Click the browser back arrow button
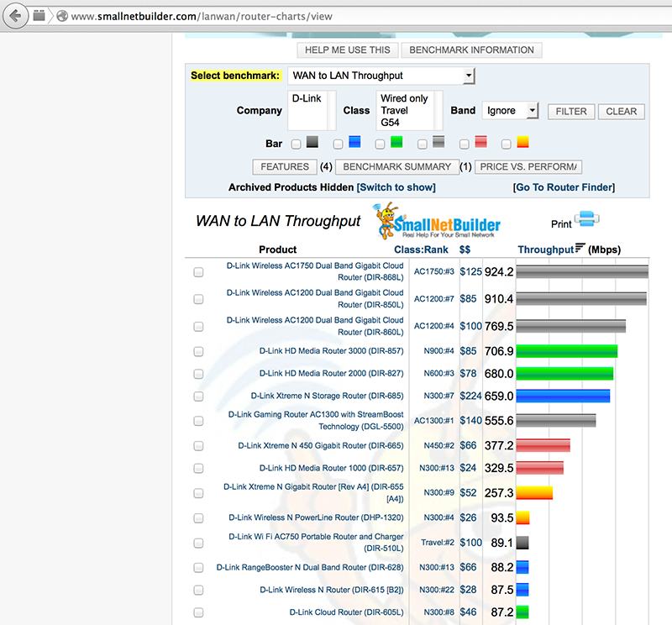This screenshot has width=672, height=625. [16, 16]
